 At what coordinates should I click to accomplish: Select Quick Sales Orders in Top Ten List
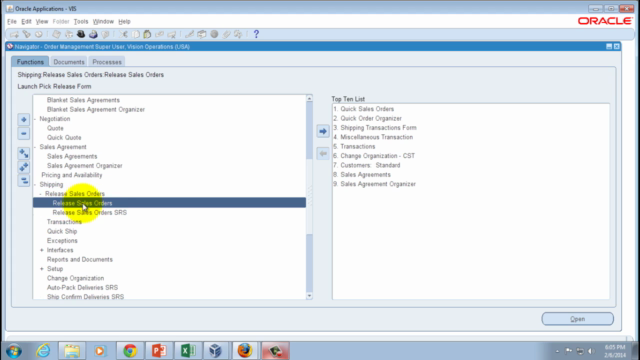pyautogui.click(x=367, y=109)
